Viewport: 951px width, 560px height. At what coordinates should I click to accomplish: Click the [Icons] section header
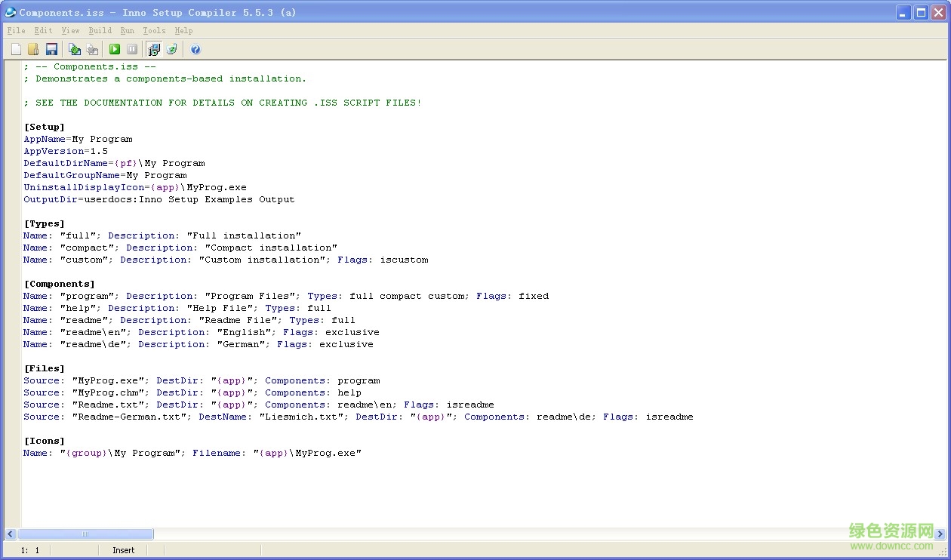45,441
